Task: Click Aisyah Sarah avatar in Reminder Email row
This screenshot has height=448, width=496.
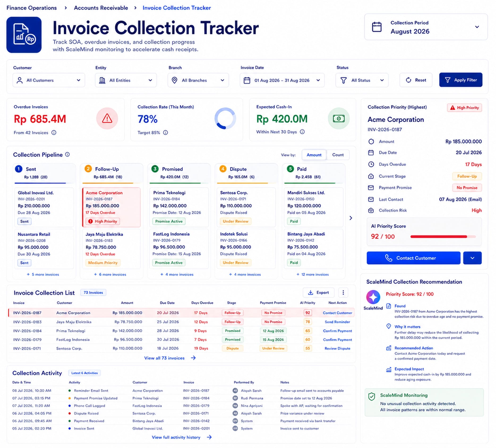Action: pyautogui.click(x=235, y=391)
